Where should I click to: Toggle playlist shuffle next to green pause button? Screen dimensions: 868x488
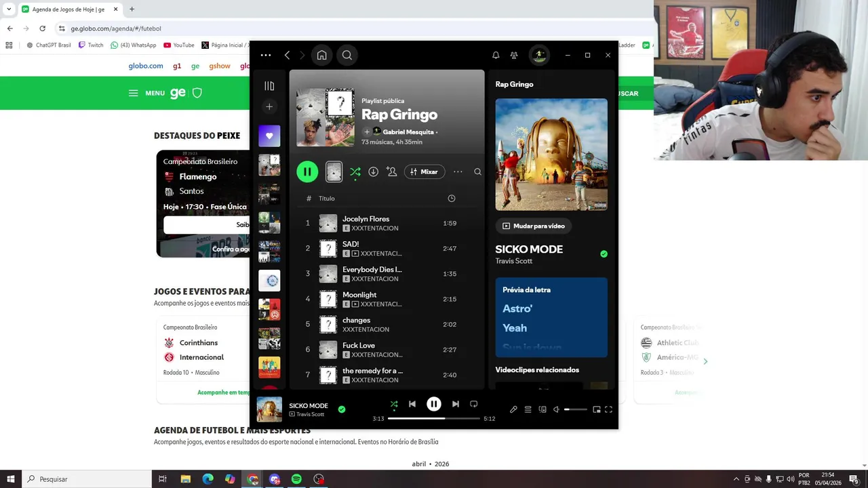pos(355,171)
